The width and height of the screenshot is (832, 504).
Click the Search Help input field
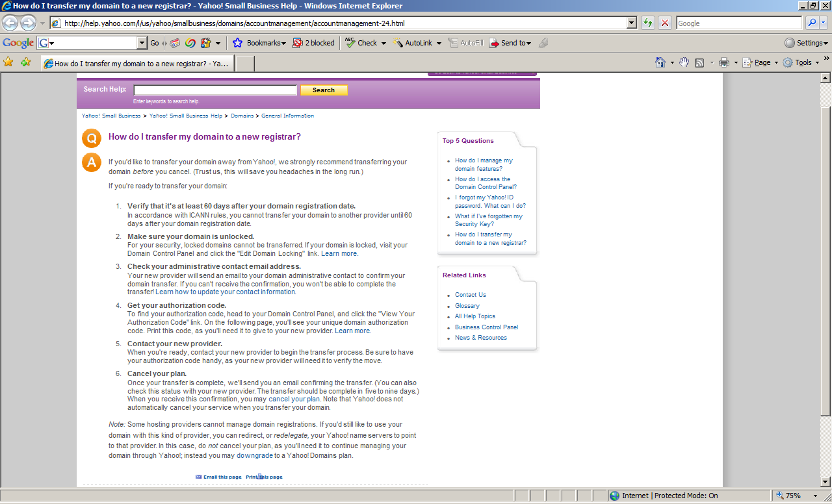(x=215, y=90)
